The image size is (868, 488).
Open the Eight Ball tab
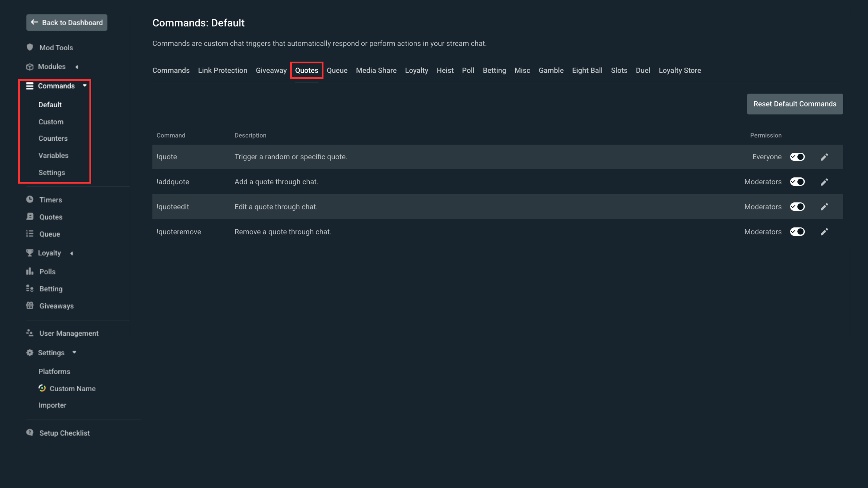click(x=587, y=70)
